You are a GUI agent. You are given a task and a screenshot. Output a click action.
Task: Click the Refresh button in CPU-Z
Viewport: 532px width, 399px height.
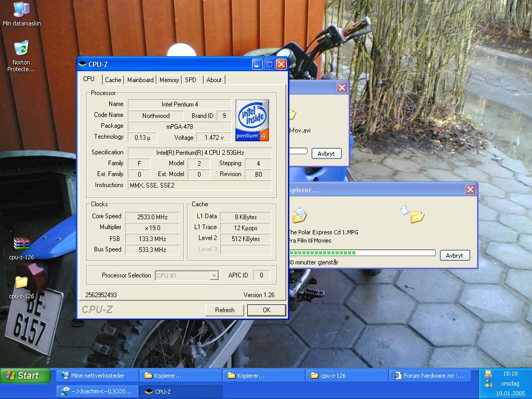pos(224,310)
